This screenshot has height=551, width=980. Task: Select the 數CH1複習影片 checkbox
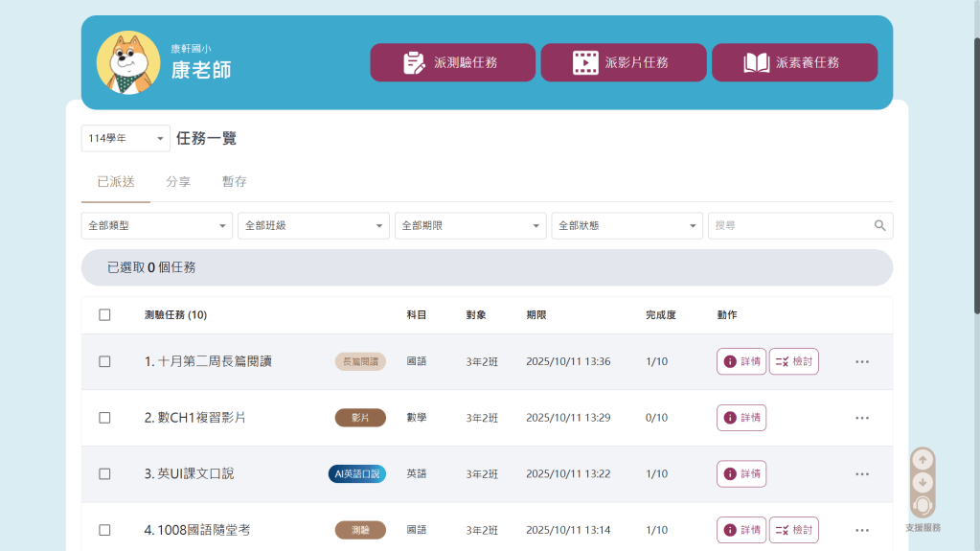(104, 418)
